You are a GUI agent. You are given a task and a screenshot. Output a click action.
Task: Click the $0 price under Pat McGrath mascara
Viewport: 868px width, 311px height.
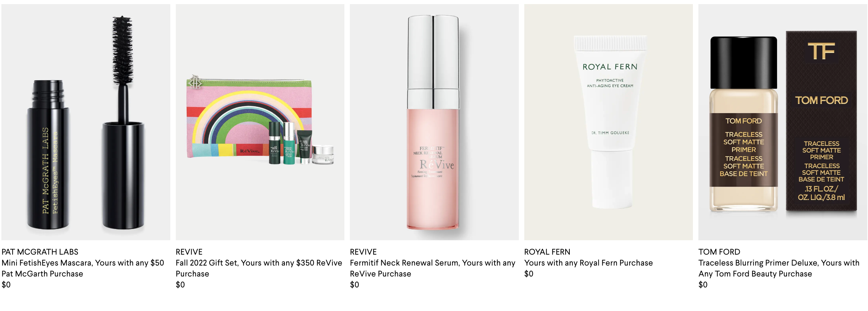click(6, 285)
